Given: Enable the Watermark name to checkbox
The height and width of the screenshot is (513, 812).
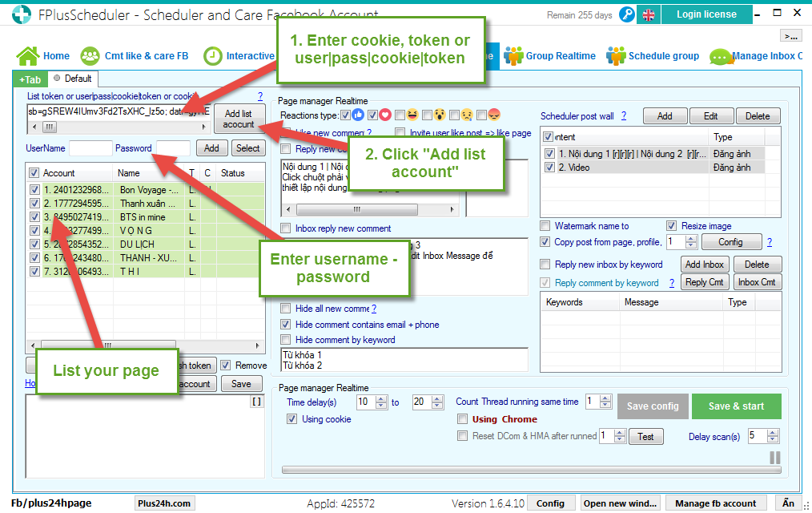Looking at the screenshot, I should pyautogui.click(x=545, y=225).
